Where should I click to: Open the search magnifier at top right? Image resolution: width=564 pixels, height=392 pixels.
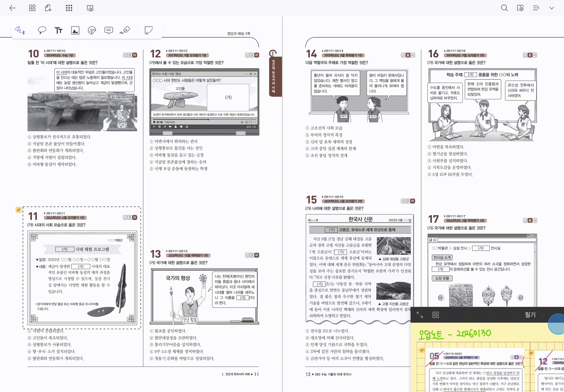[504, 8]
